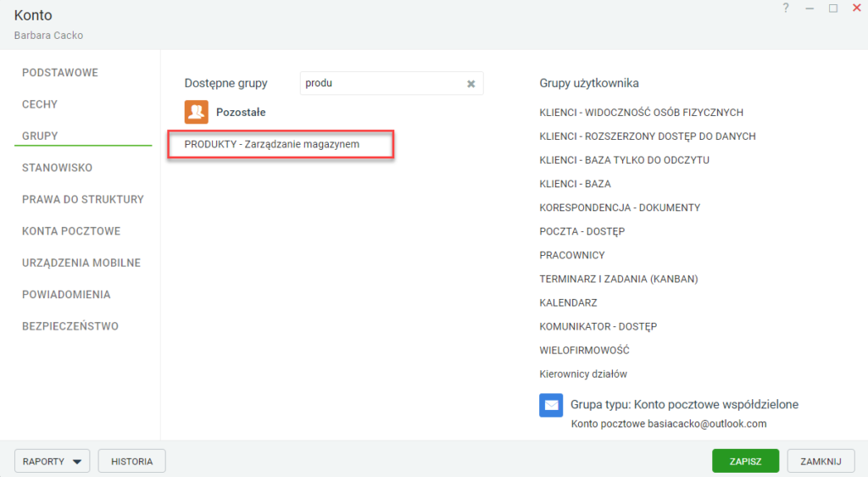This screenshot has width=868, height=477.
Task: Select KOMUNIKATOR - DOSTĘP group
Action: 598,326
